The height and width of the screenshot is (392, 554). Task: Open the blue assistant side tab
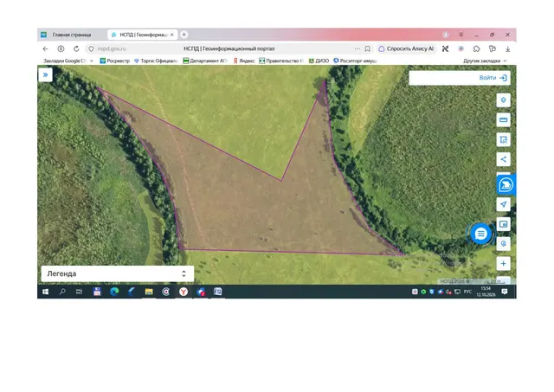(506, 184)
